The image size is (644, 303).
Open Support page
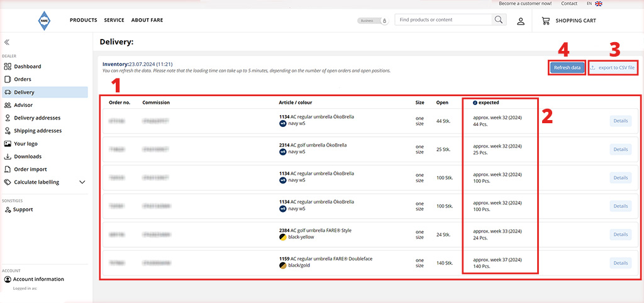tap(23, 209)
